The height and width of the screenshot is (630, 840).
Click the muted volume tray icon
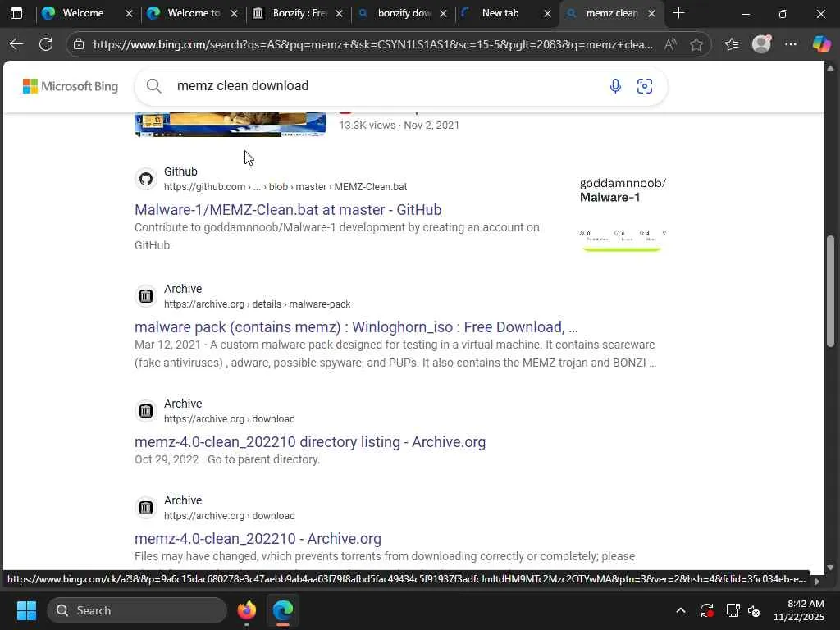point(754,610)
